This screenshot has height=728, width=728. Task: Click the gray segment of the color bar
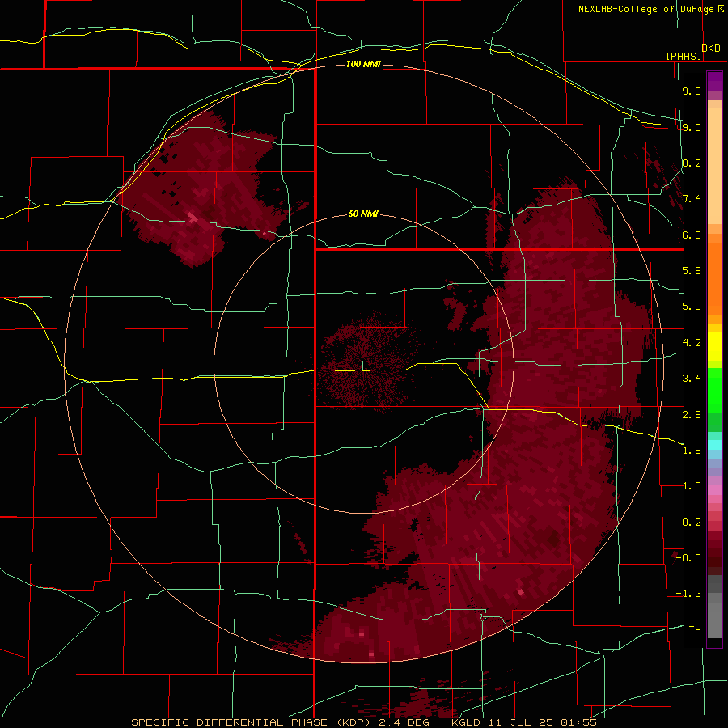714,607
